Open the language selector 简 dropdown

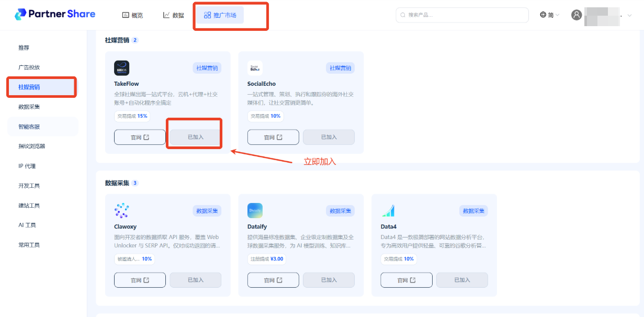click(x=549, y=15)
